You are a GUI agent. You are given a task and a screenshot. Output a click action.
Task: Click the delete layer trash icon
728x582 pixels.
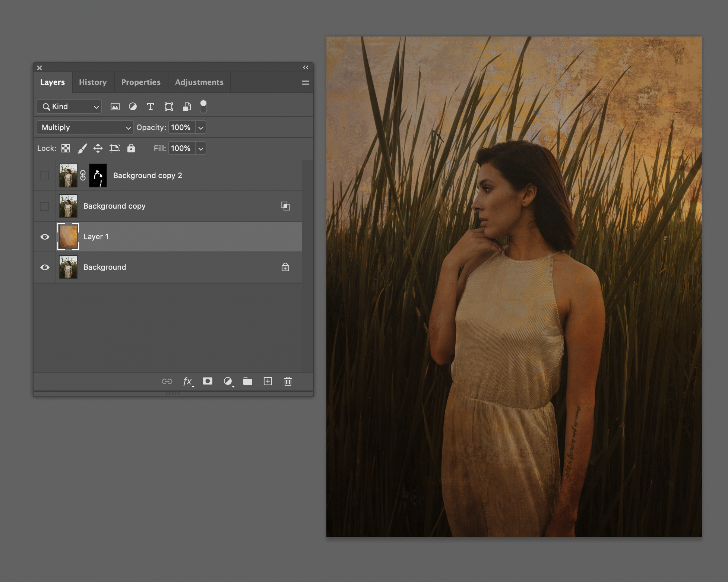[x=288, y=381]
